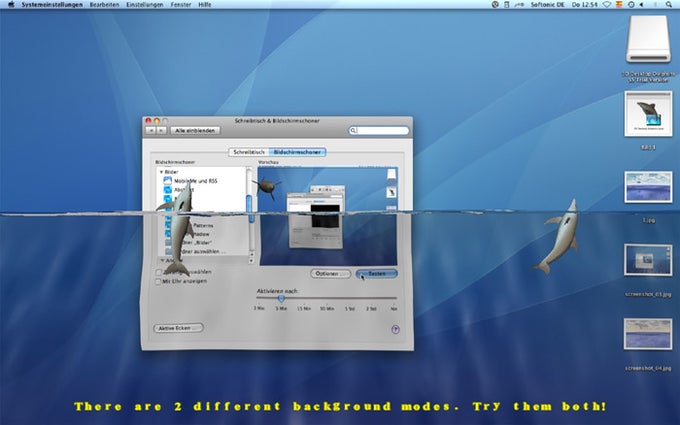The width and height of the screenshot is (680, 425).
Task: Select the white hard drive desktop icon
Action: [x=648, y=39]
